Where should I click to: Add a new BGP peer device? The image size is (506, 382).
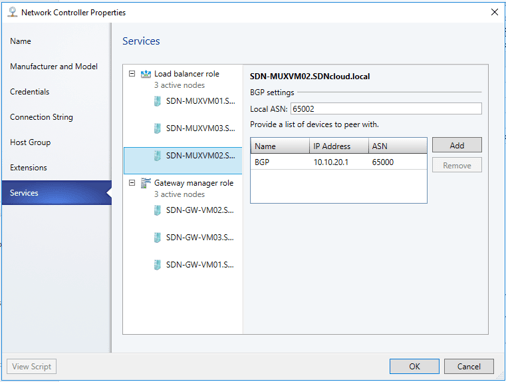457,145
